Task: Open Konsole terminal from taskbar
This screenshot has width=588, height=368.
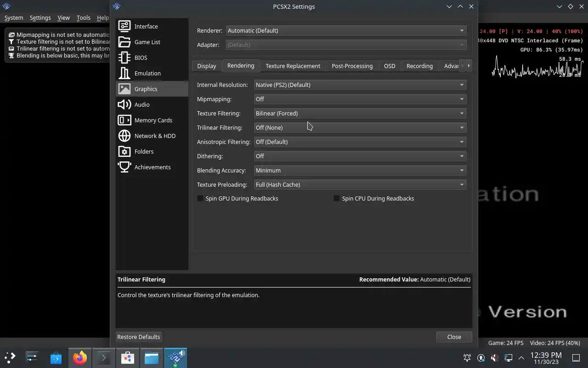Action: 104,357
